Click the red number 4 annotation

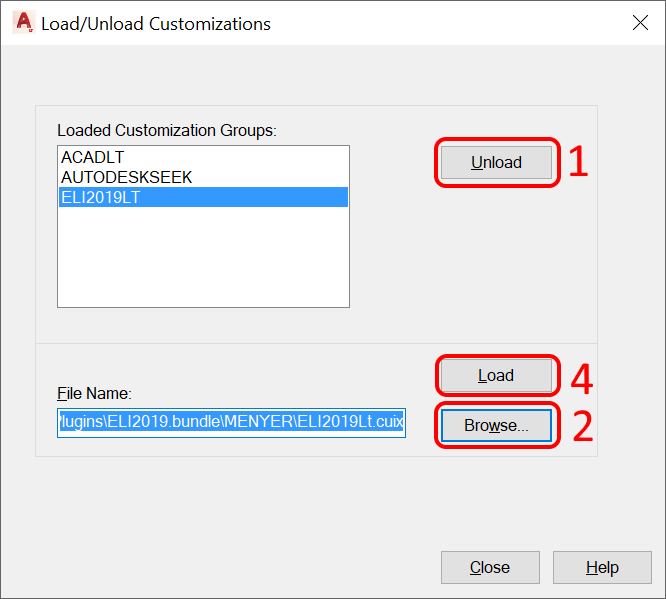581,378
